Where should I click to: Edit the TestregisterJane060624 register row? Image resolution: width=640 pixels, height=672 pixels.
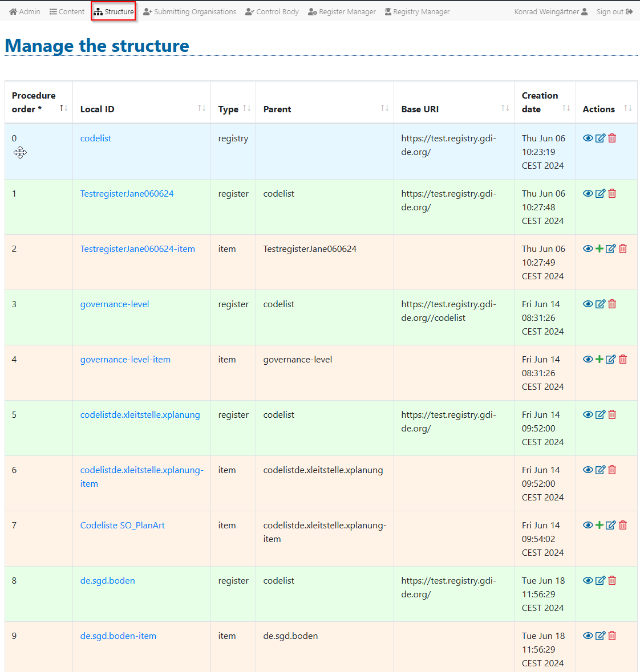600,194
